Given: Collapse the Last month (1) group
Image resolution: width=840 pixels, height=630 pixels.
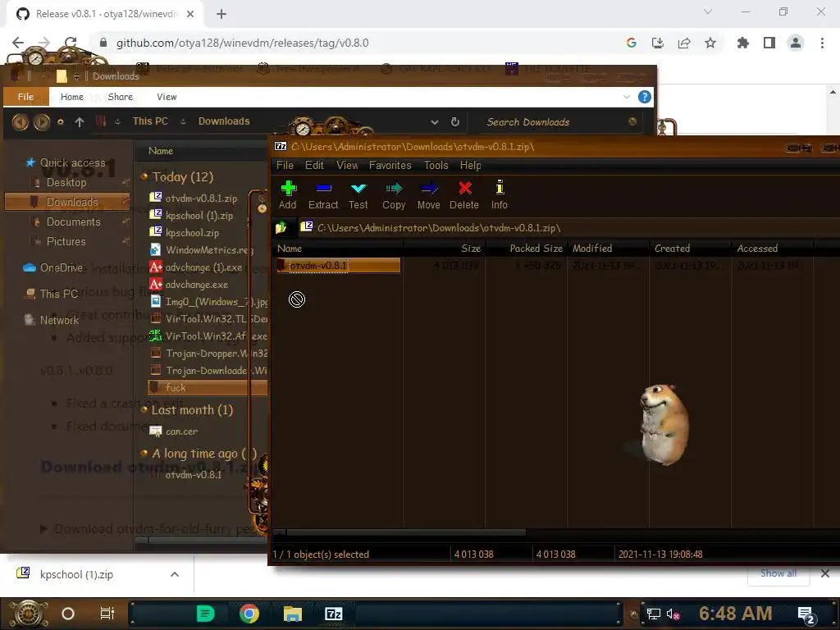Looking at the screenshot, I should 144,409.
